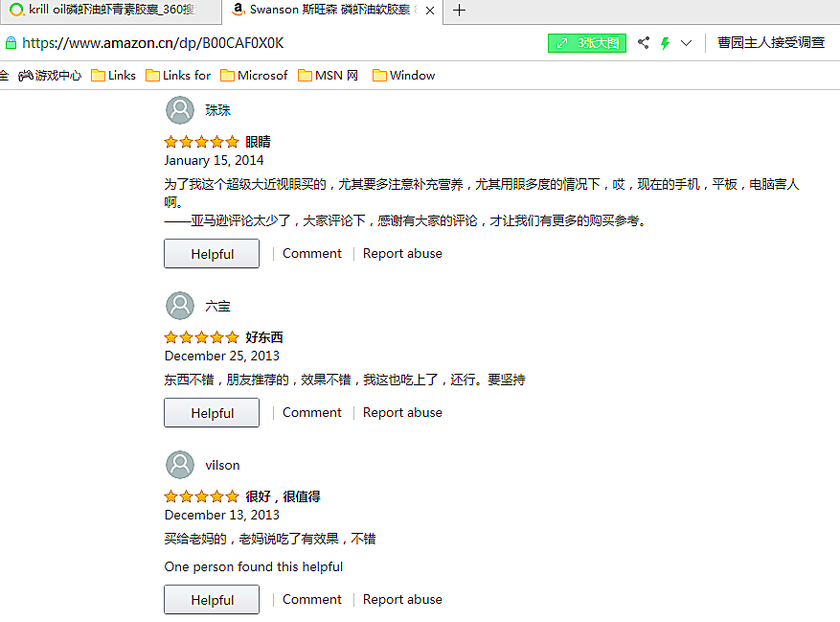Click Comment link under vilson's review

pos(311,599)
